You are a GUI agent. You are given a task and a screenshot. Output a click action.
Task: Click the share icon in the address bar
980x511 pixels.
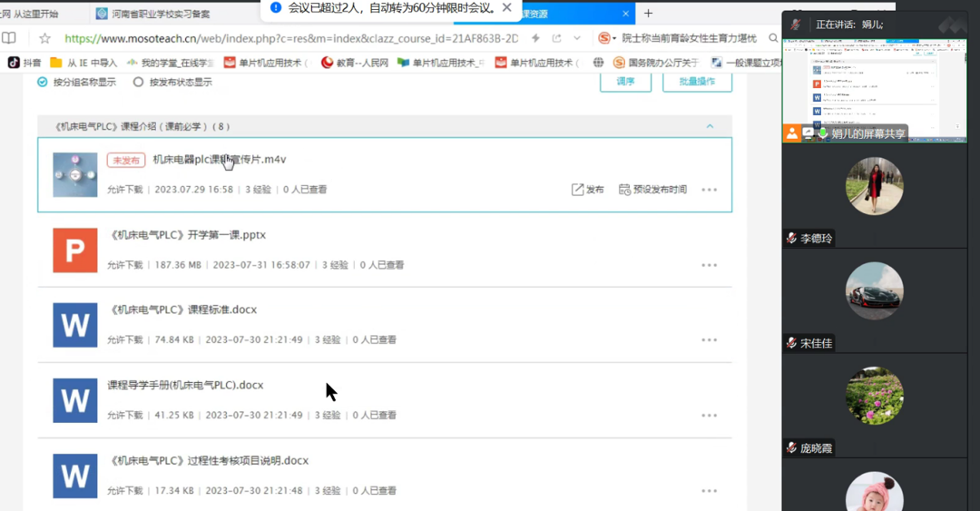[x=556, y=38]
